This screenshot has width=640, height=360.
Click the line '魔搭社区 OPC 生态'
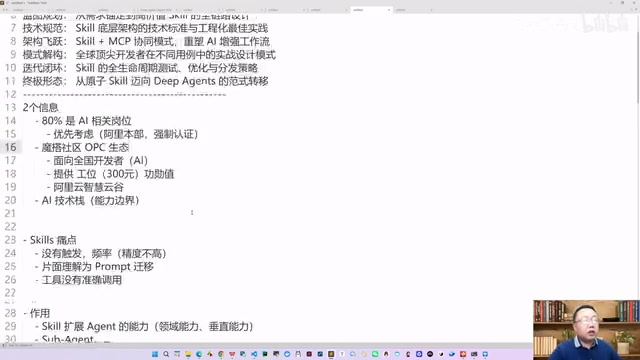[85, 147]
